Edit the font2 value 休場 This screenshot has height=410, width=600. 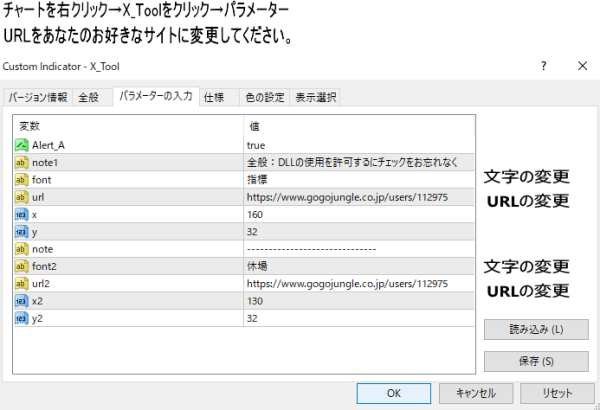pos(359,266)
